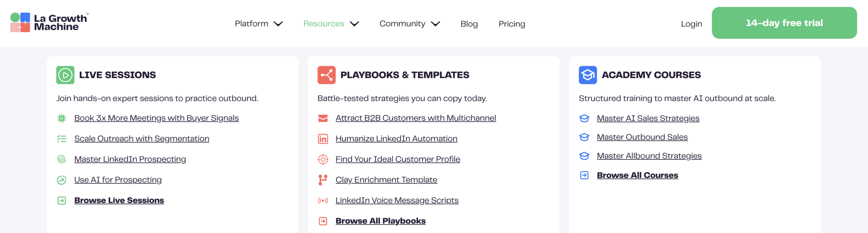Open Master AI Sales Strategies course
The height and width of the screenshot is (233, 868).
click(x=648, y=118)
